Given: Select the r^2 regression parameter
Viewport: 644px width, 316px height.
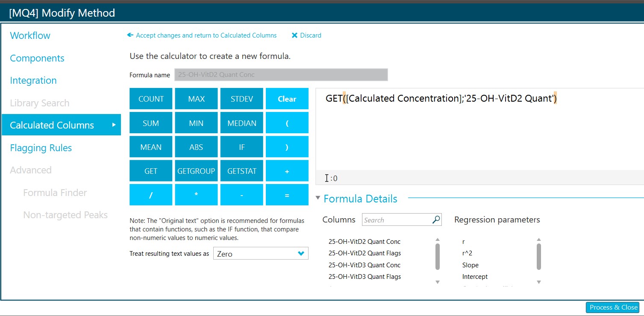Looking at the screenshot, I should [x=467, y=253].
